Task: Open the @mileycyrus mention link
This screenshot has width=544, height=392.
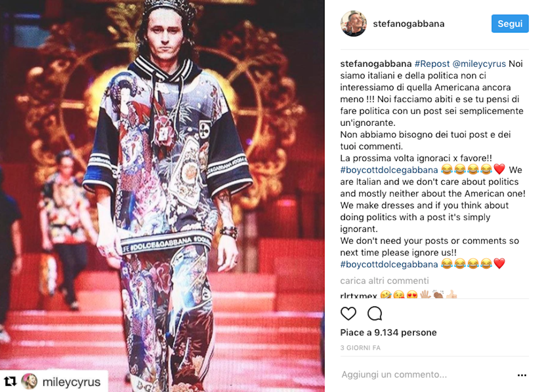Action: tap(479, 64)
